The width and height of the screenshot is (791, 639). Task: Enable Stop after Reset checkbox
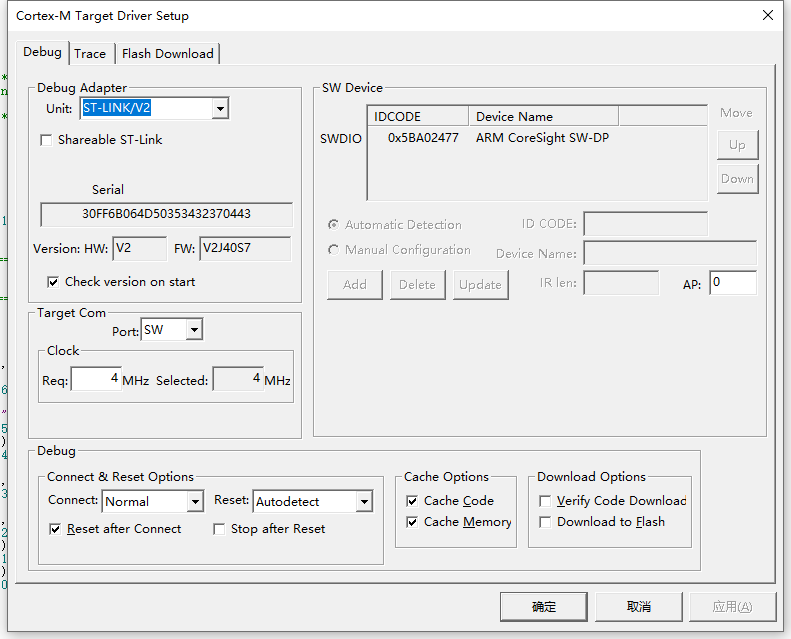pos(219,529)
